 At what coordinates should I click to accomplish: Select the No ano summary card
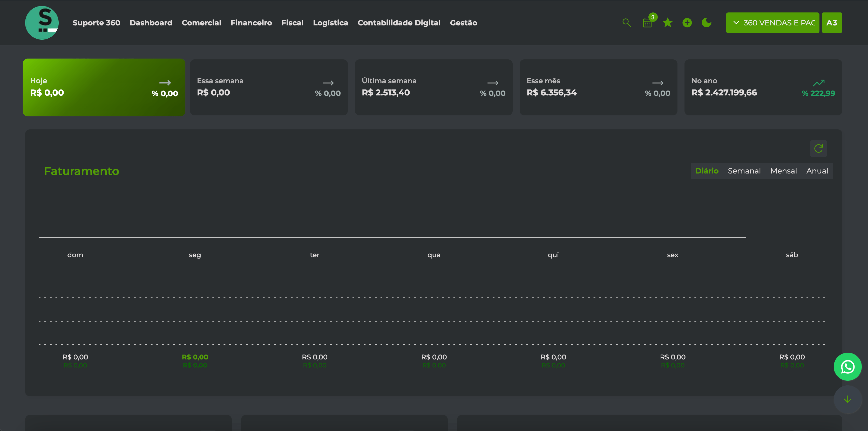coord(763,87)
